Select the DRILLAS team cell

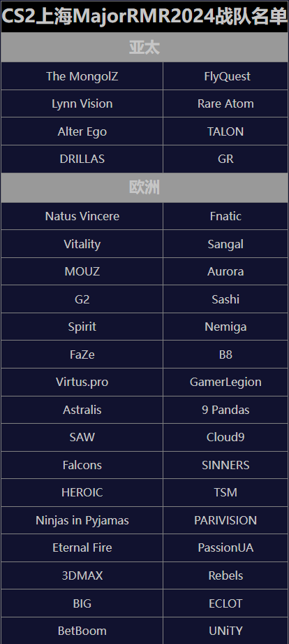[x=82, y=159]
